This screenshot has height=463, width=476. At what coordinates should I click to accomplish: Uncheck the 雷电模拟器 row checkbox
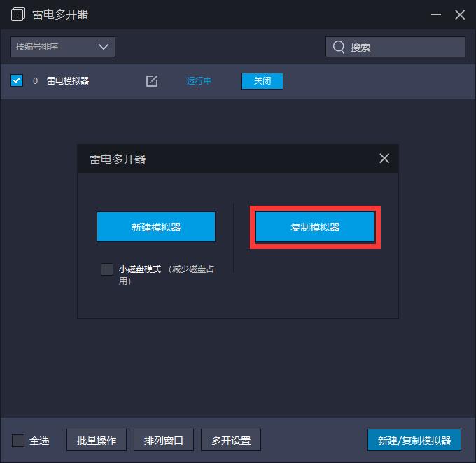point(17,80)
